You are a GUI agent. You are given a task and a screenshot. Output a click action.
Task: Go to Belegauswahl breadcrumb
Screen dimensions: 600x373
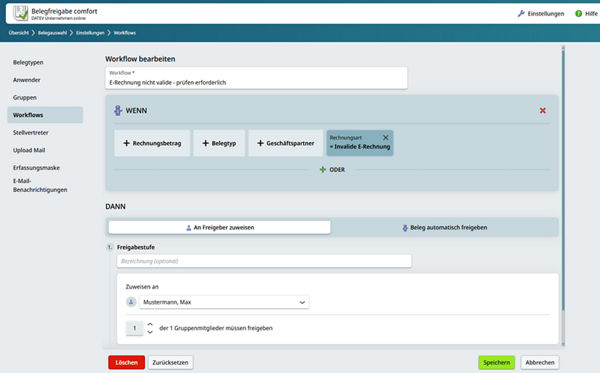[52, 33]
